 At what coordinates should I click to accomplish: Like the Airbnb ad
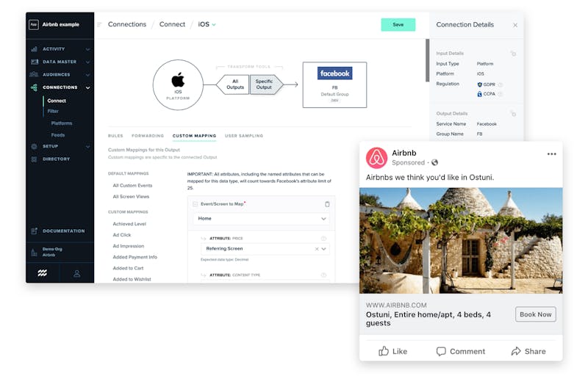(392, 351)
